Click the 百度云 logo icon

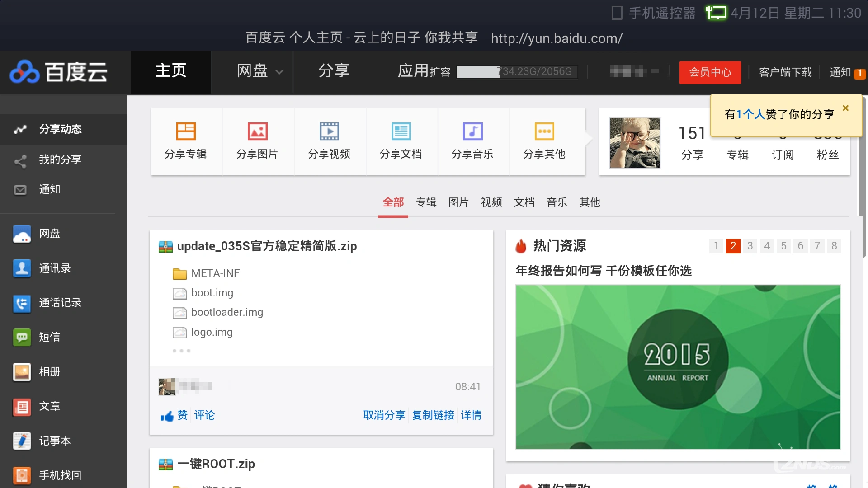(25, 72)
